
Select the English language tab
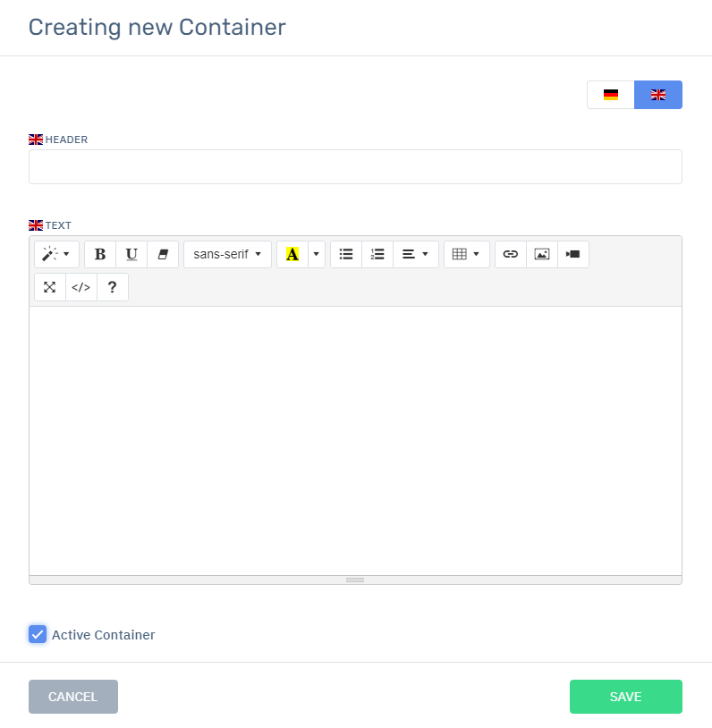coord(658,95)
